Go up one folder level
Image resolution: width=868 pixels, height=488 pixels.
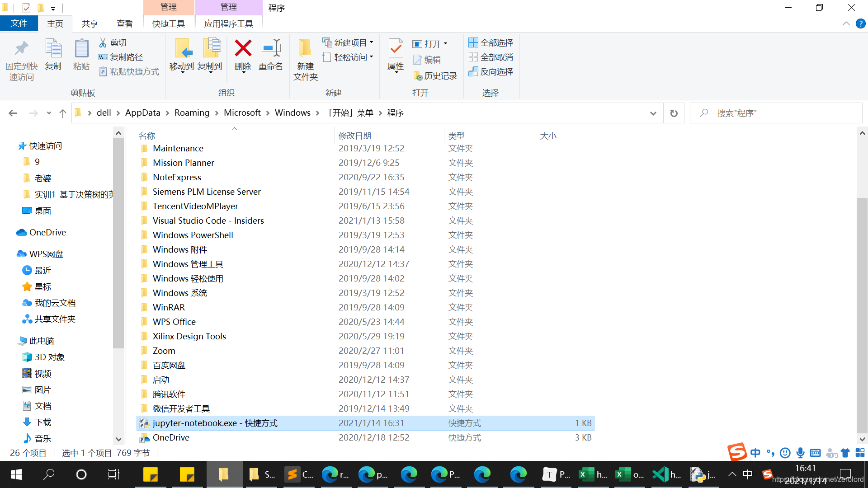(x=63, y=113)
